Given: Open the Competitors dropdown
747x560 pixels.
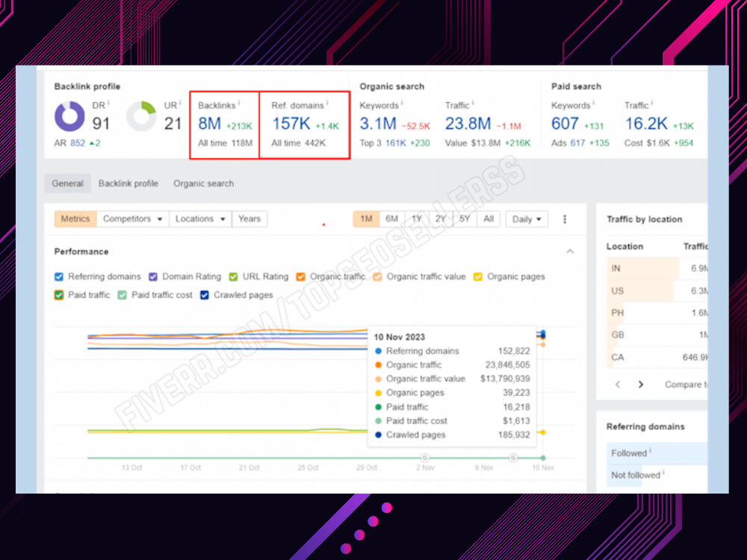Looking at the screenshot, I should pyautogui.click(x=133, y=219).
